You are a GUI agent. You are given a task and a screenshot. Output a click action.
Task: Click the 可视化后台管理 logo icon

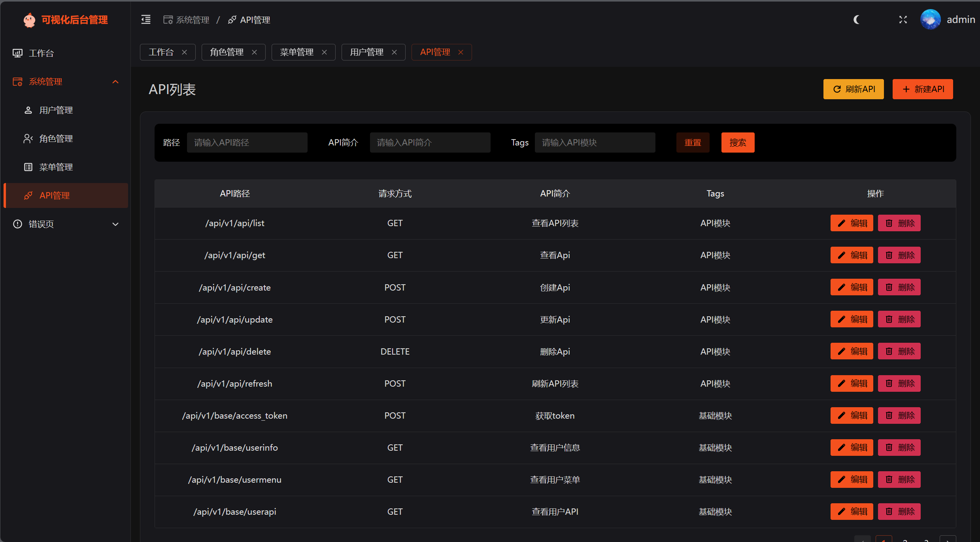point(29,20)
